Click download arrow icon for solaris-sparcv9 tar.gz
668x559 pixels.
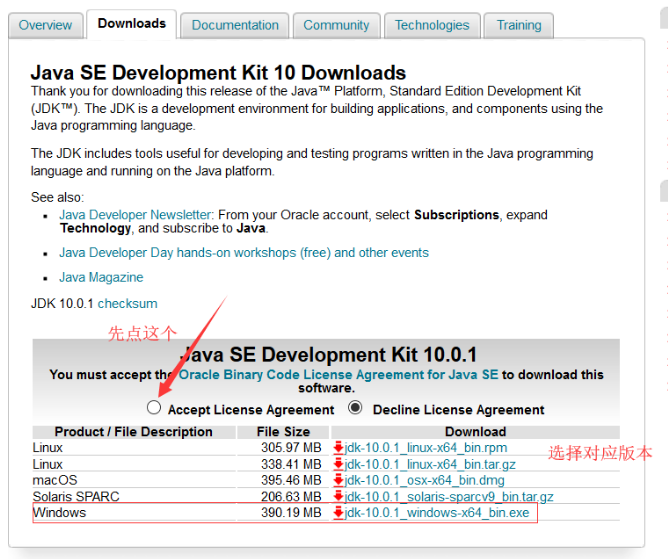click(x=338, y=496)
